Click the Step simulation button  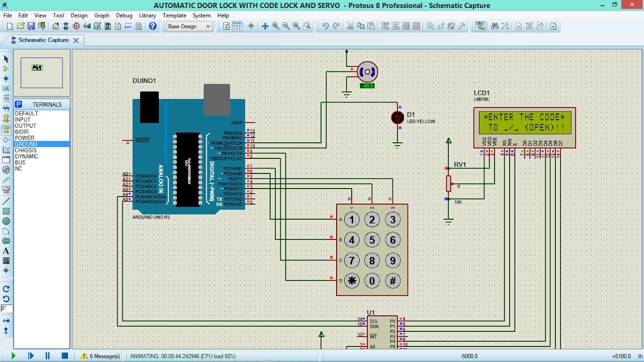point(31,355)
